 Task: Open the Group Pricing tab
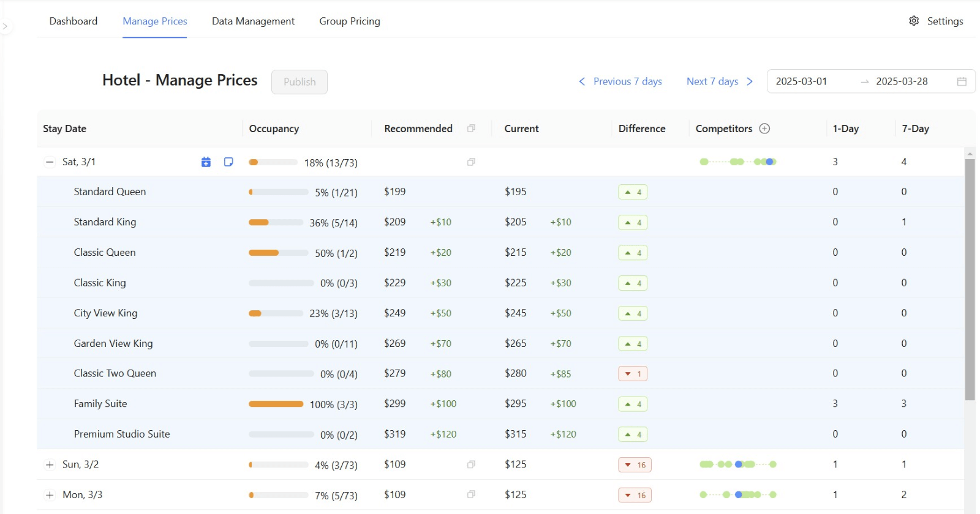[x=349, y=21]
